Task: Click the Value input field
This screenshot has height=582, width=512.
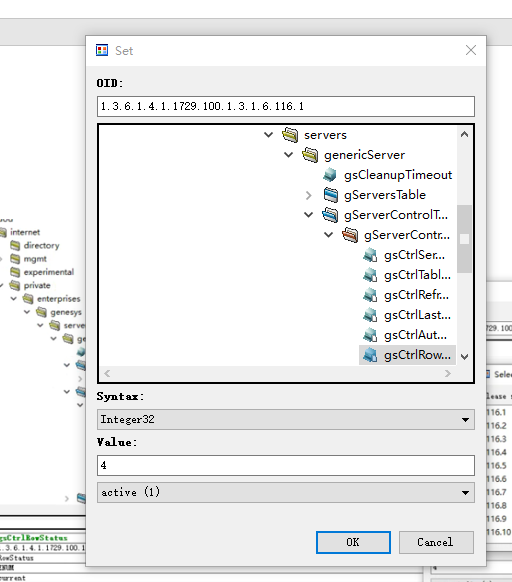Action: [x=286, y=465]
